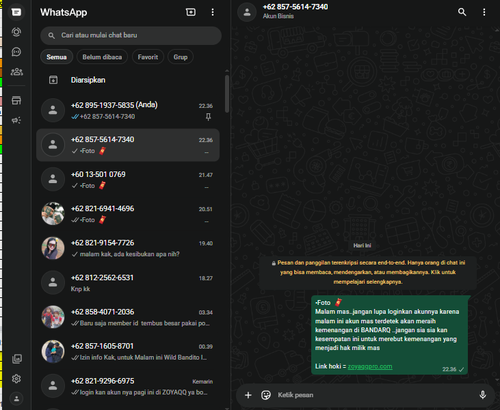Open the conversation three-dot menu
The width and height of the screenshot is (500, 410).
(x=484, y=12)
